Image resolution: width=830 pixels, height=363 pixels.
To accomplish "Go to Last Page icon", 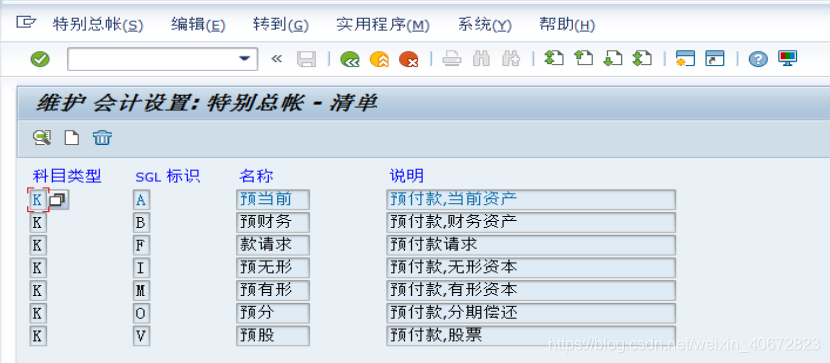I will pyautogui.click(x=642, y=58).
